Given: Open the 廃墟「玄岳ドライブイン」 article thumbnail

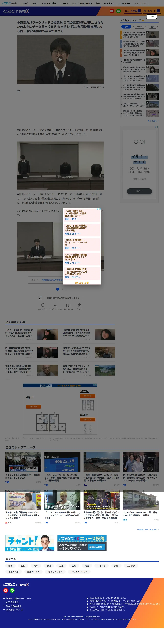Looking at the screenshot, I should pyautogui.click(x=105, y=370).
